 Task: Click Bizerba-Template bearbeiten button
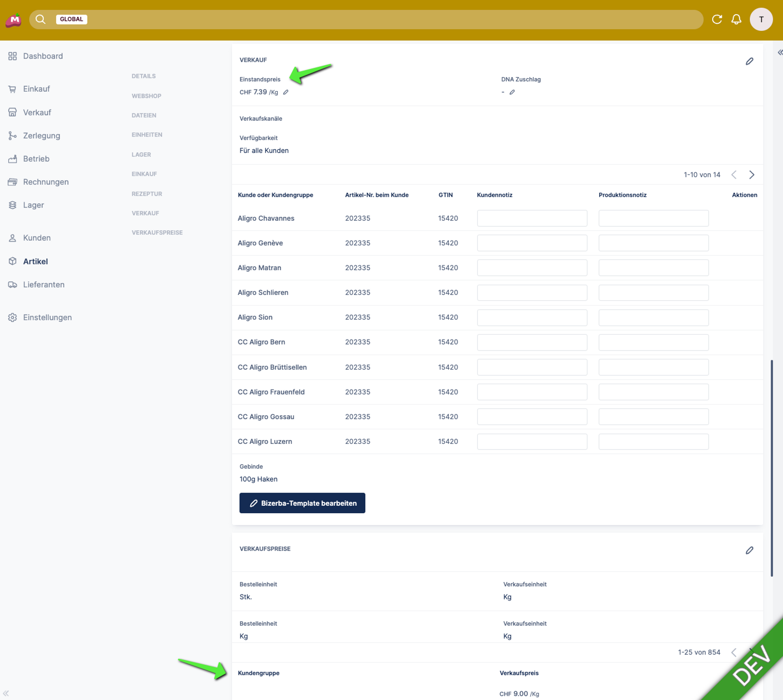pos(302,503)
